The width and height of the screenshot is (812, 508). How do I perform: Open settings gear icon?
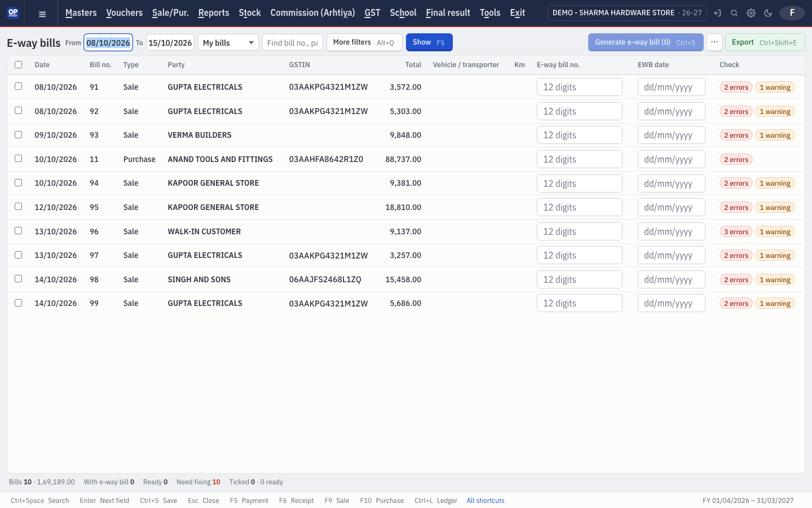(751, 13)
